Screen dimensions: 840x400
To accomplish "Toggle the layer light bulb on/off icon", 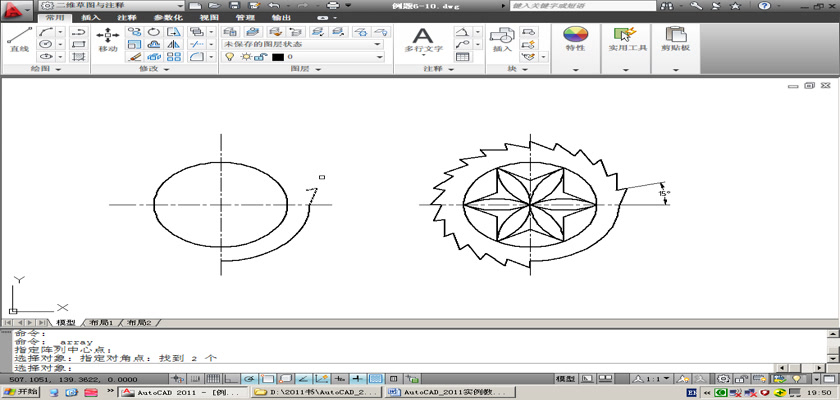I will [x=229, y=57].
